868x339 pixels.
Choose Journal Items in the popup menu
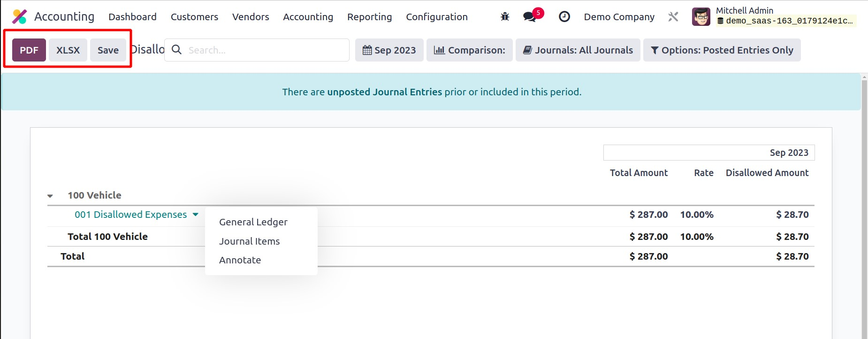pyautogui.click(x=249, y=241)
